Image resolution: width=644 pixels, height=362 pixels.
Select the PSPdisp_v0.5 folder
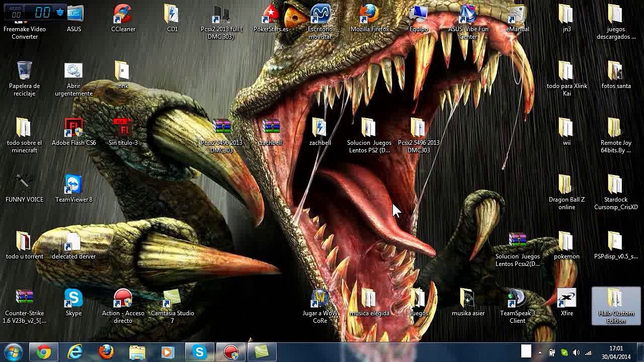coord(616,246)
